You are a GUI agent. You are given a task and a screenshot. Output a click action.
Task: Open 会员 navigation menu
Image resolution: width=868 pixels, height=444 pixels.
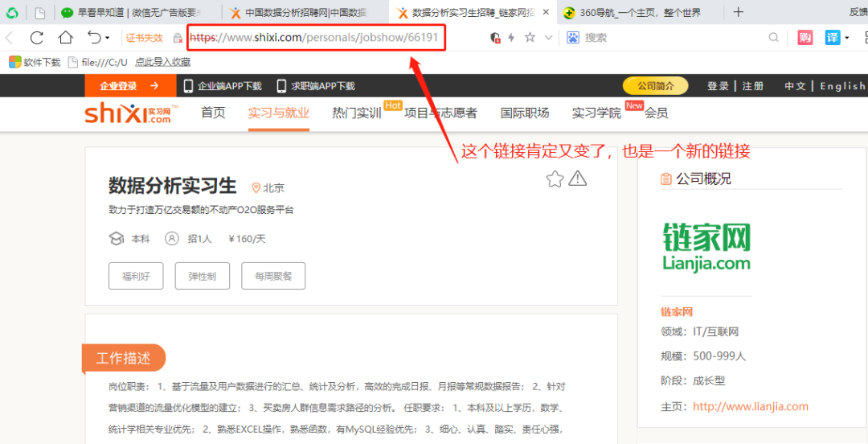656,113
